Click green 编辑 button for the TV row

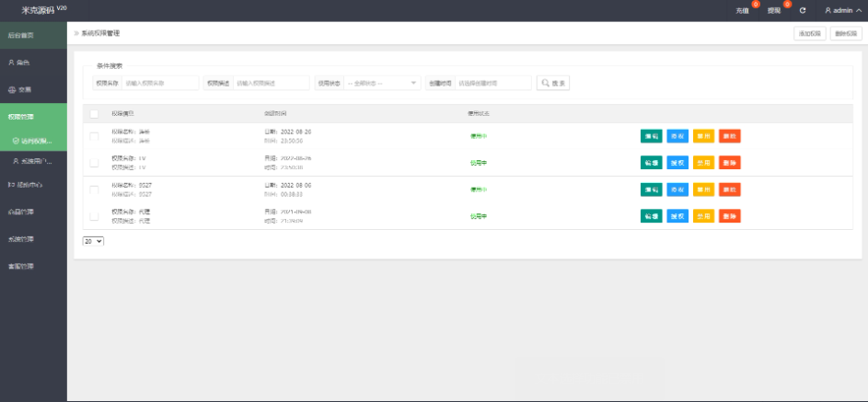pyautogui.click(x=652, y=163)
